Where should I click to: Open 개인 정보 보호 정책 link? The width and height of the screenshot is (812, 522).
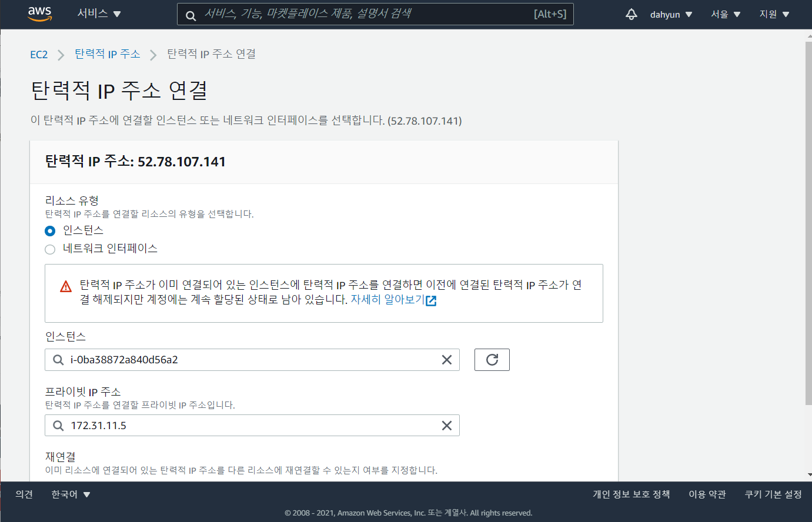pyautogui.click(x=631, y=494)
